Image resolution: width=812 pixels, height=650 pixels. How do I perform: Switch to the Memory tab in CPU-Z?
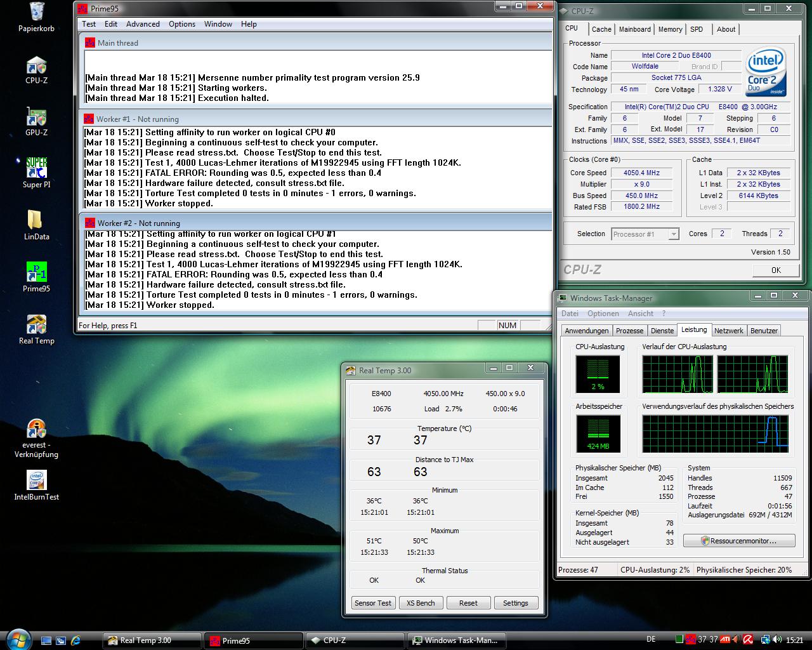pyautogui.click(x=670, y=29)
